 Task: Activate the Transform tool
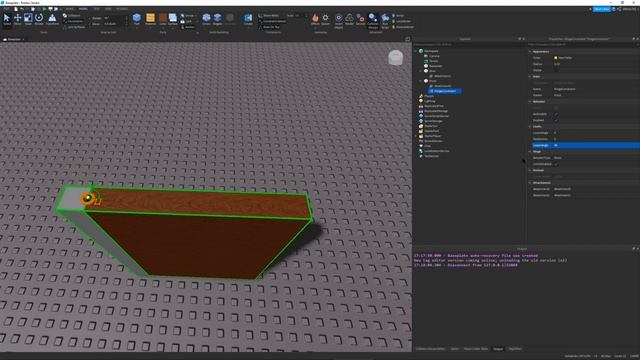(52, 19)
